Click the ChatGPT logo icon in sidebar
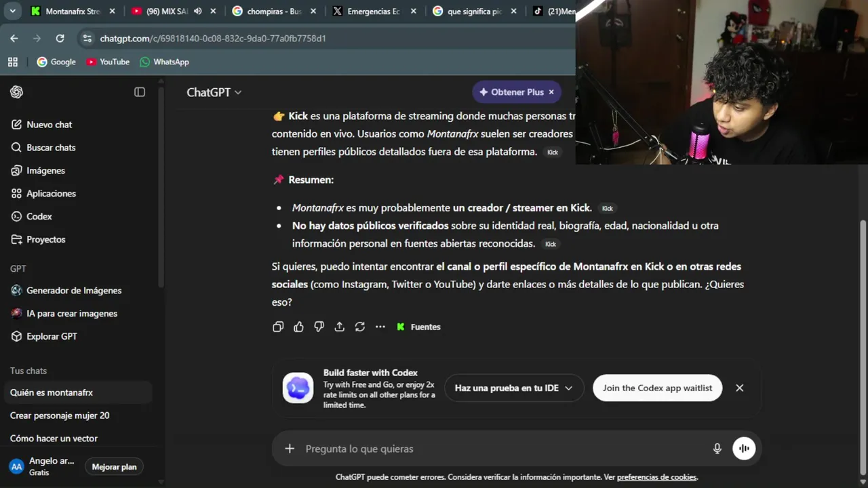Image resolution: width=868 pixels, height=488 pixels. (17, 92)
